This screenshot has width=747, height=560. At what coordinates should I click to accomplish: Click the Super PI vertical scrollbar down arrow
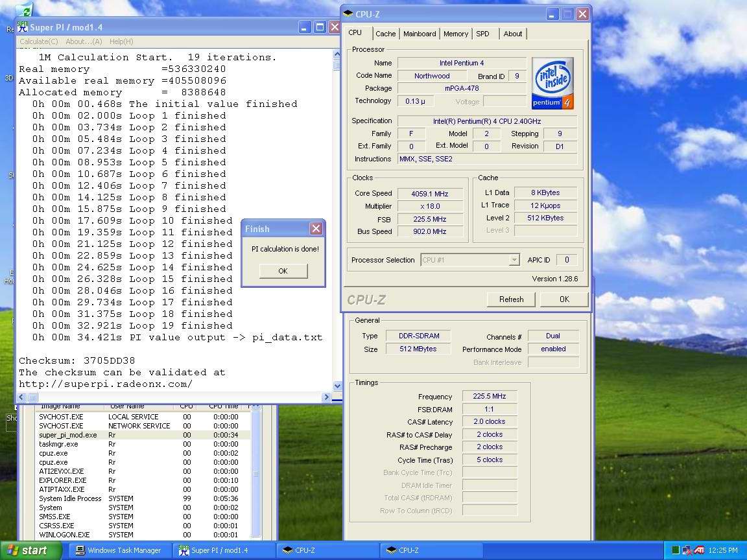pos(337,386)
